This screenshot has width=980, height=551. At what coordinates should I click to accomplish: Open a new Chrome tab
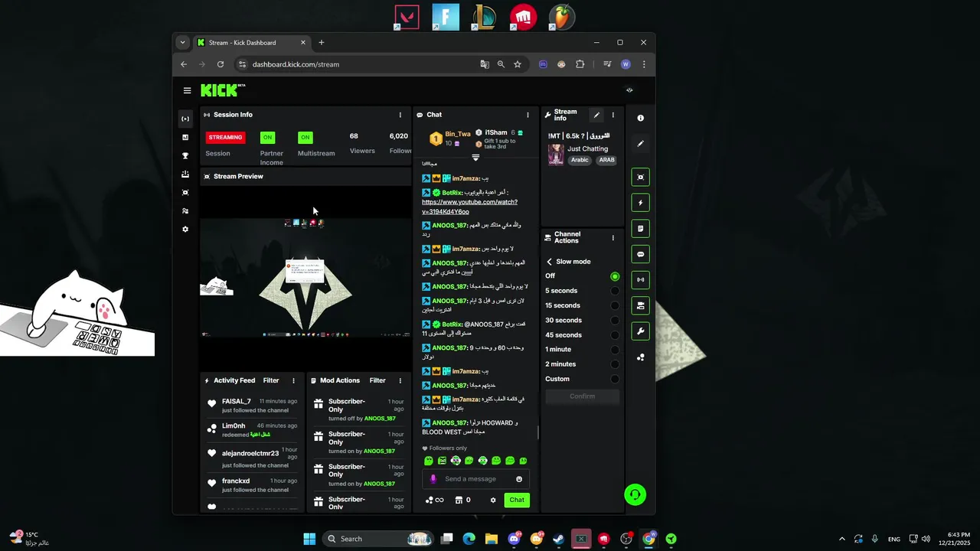click(322, 43)
